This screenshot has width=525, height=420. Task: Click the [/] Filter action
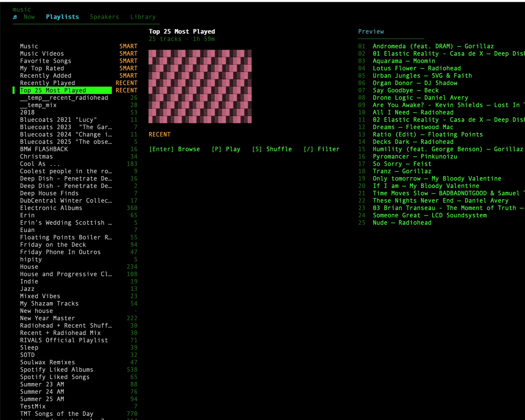[x=322, y=149]
